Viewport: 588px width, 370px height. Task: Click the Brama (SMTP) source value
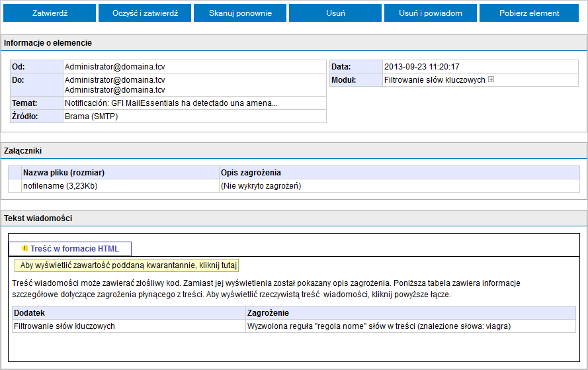(x=91, y=116)
